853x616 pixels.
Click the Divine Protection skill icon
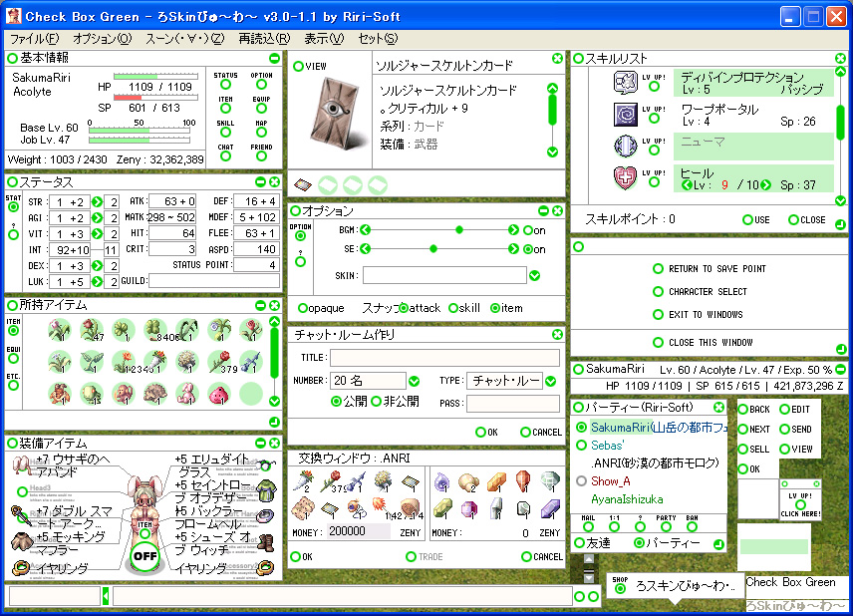(x=625, y=82)
